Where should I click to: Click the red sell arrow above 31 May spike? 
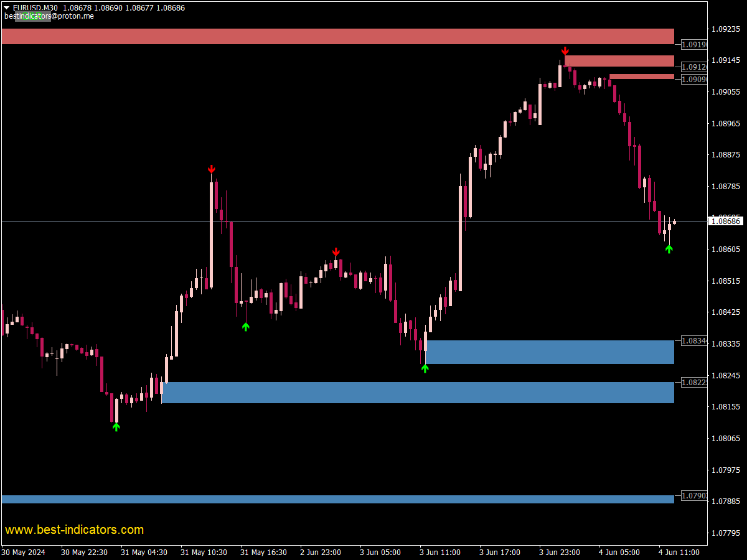tap(211, 169)
